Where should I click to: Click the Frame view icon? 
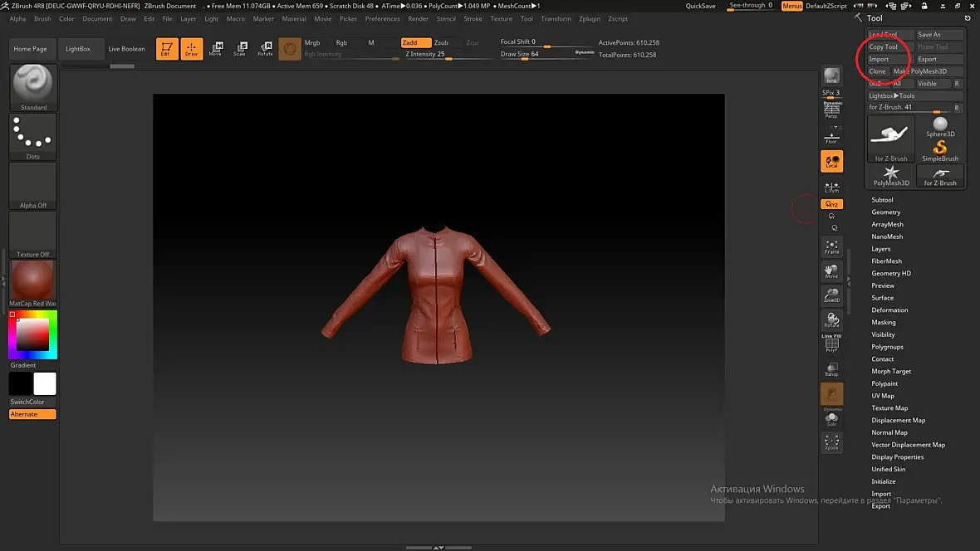(x=831, y=247)
